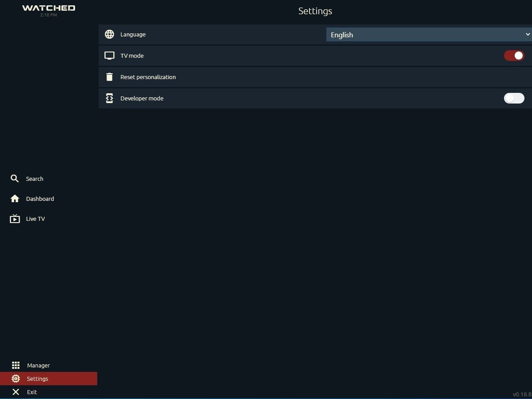532x399 pixels.
Task: Click the Settings chip icon in sidebar
Action: [x=16, y=378]
